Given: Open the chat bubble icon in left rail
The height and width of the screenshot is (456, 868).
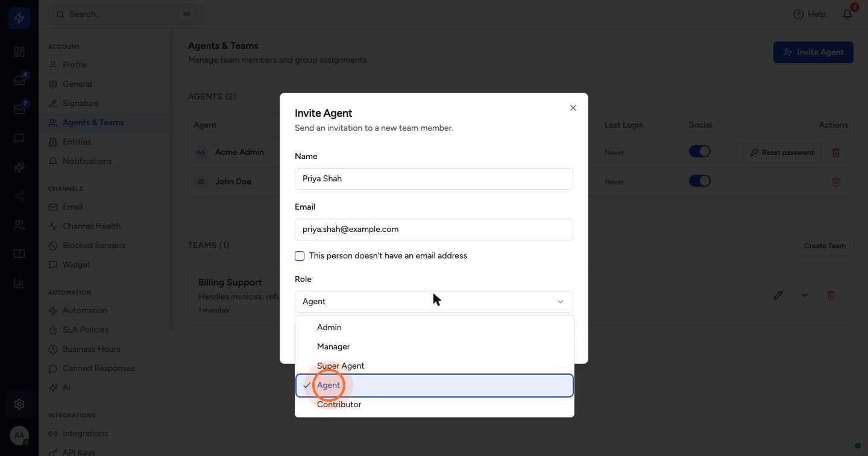Looking at the screenshot, I should coord(19,139).
